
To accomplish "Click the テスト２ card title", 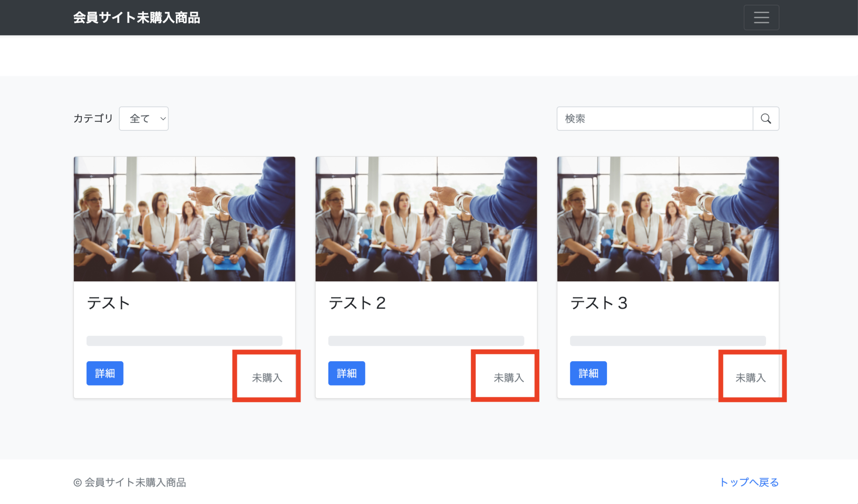I will 357,303.
